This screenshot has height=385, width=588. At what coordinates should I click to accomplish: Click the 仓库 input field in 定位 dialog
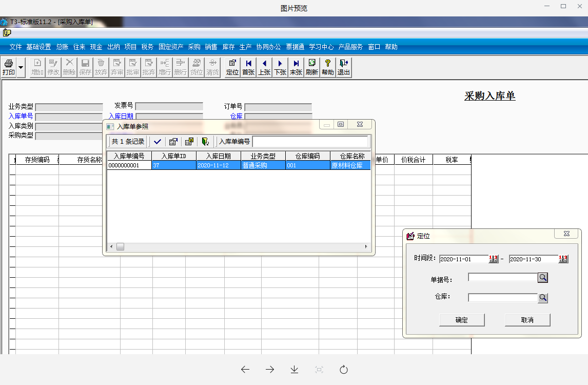click(x=503, y=298)
